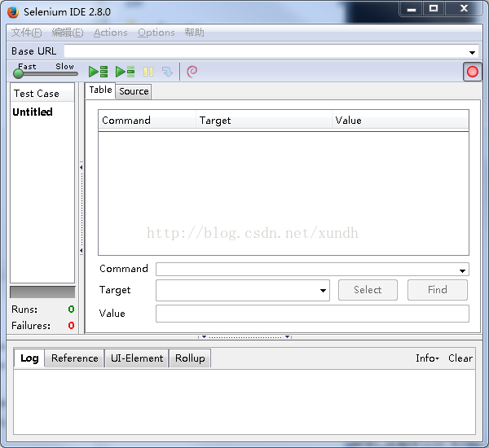Image resolution: width=489 pixels, height=448 pixels.
Task: Click the Runs count value
Action: click(x=71, y=310)
